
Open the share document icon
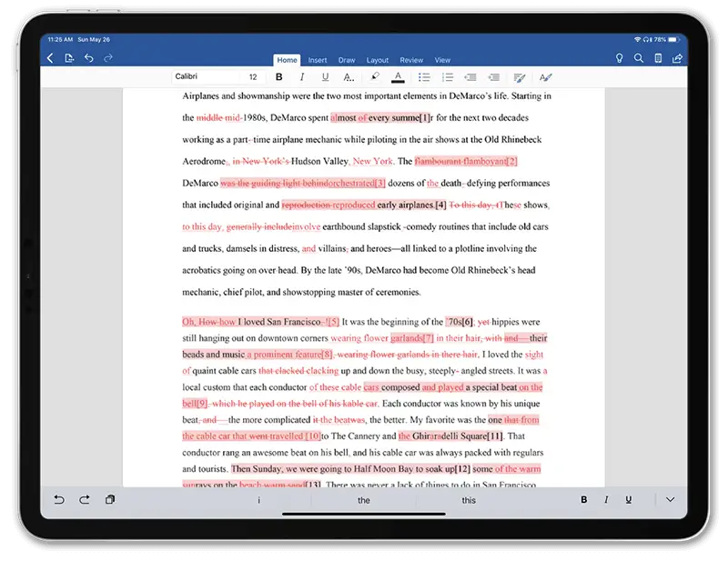coord(677,59)
